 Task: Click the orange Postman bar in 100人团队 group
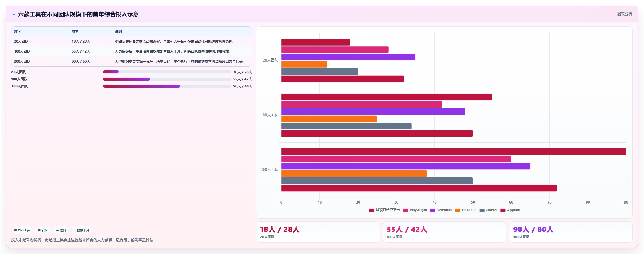(329, 119)
